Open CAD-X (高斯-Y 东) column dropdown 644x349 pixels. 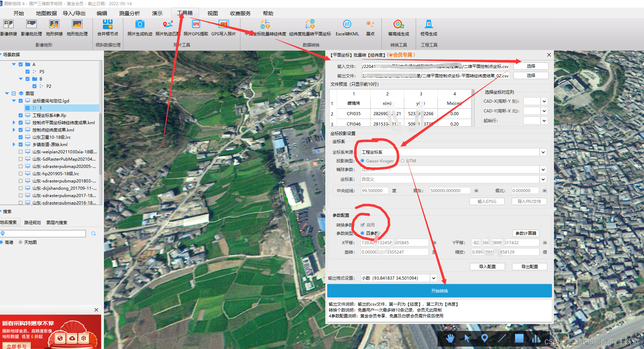pyautogui.click(x=544, y=101)
